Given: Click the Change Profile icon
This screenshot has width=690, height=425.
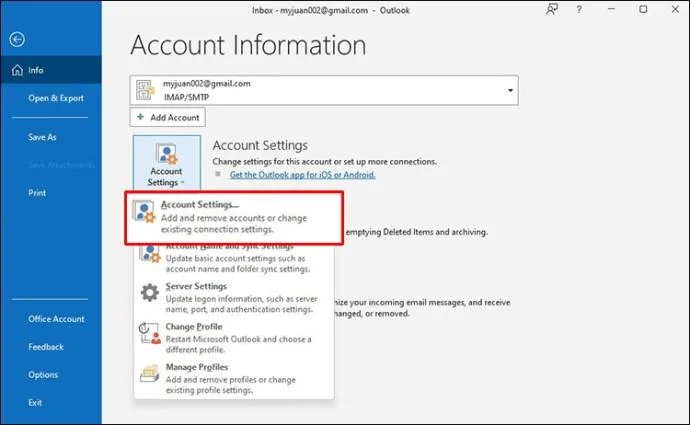Looking at the screenshot, I should pos(150,333).
